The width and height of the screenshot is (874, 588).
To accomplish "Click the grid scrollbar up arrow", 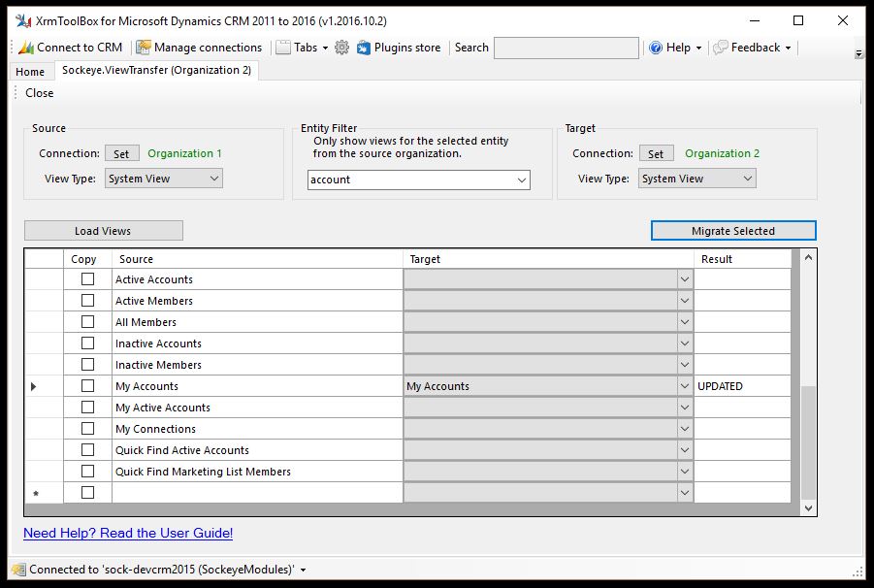I will coord(808,257).
